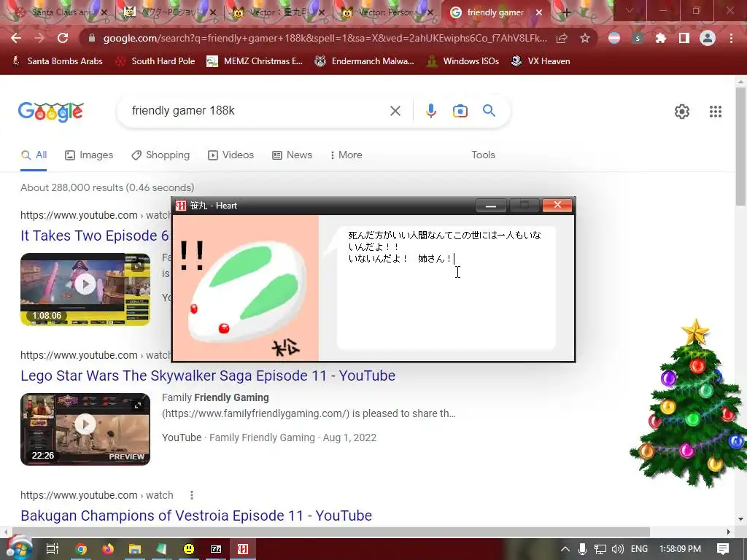Click the Christmas tree desktop decoration

pyautogui.click(x=689, y=404)
